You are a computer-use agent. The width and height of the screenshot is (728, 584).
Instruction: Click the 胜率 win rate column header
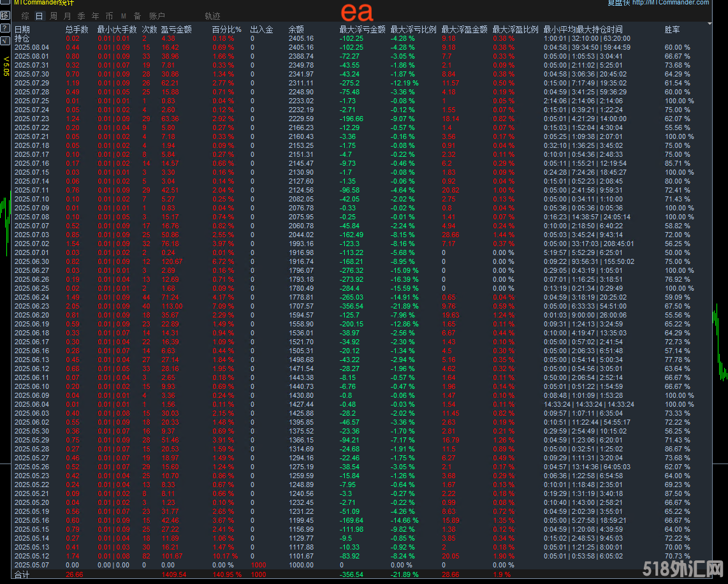pos(672,30)
